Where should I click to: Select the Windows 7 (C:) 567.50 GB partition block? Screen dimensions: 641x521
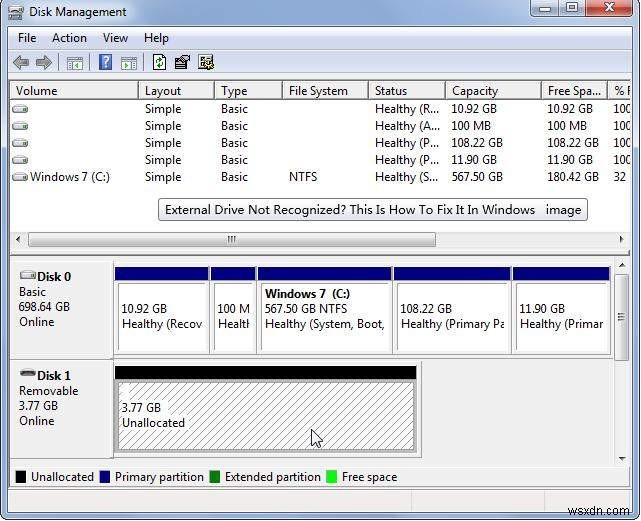coord(325,311)
